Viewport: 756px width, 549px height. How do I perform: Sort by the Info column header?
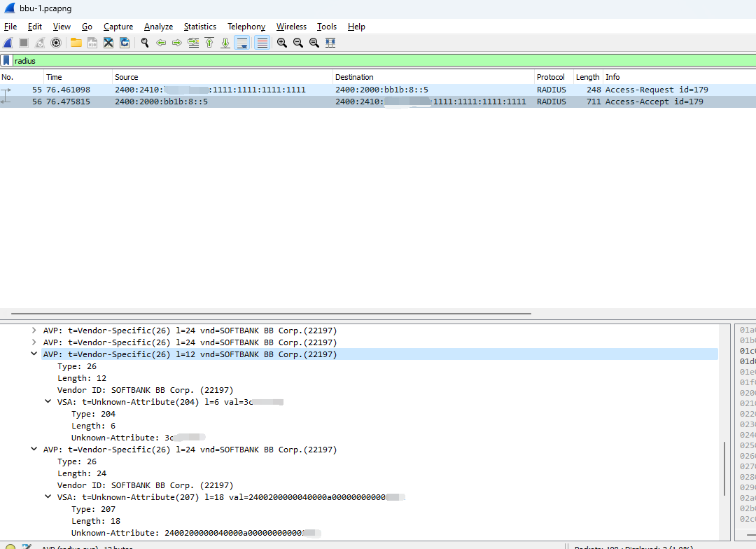[x=679, y=77]
